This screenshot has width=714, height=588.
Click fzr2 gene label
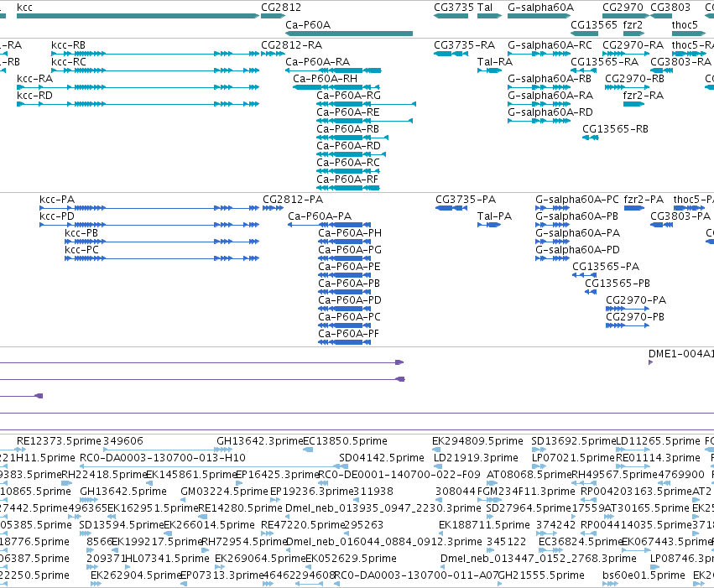[x=633, y=24]
